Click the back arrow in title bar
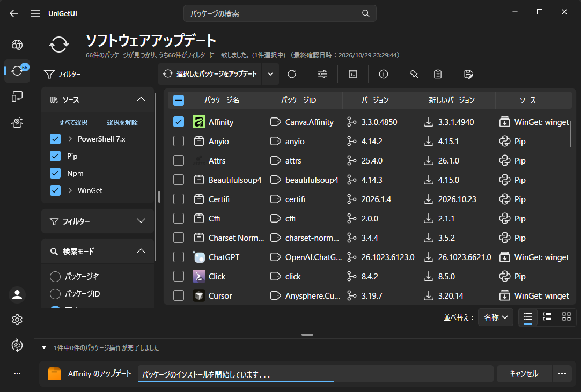Image resolution: width=581 pixels, height=392 pixels. pos(14,14)
